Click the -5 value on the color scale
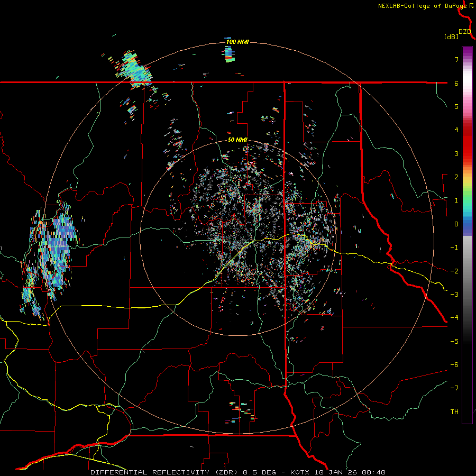The image size is (476, 476). [454, 342]
